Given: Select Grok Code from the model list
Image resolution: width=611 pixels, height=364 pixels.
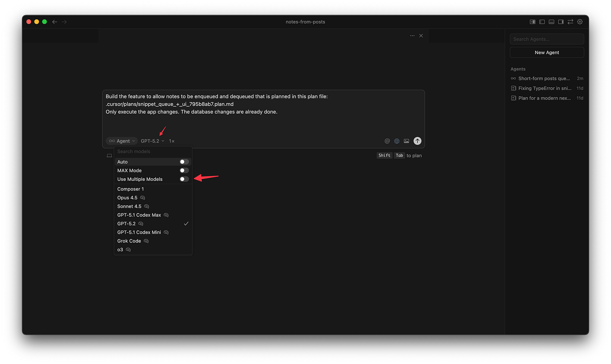Looking at the screenshot, I should pos(129,241).
